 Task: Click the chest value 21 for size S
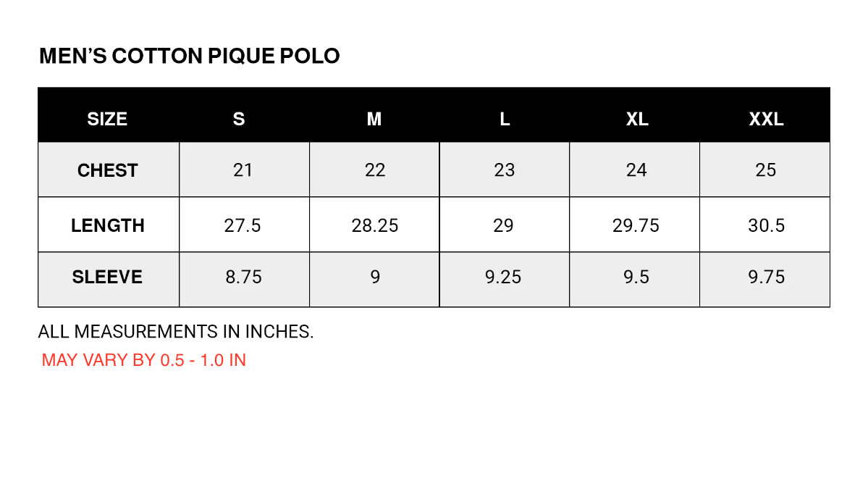click(243, 170)
